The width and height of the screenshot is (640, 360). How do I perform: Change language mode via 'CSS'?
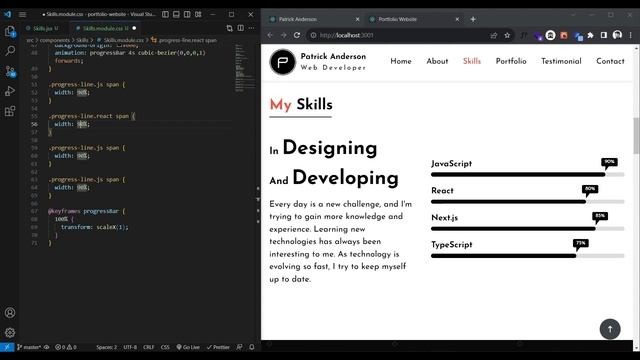(165, 347)
